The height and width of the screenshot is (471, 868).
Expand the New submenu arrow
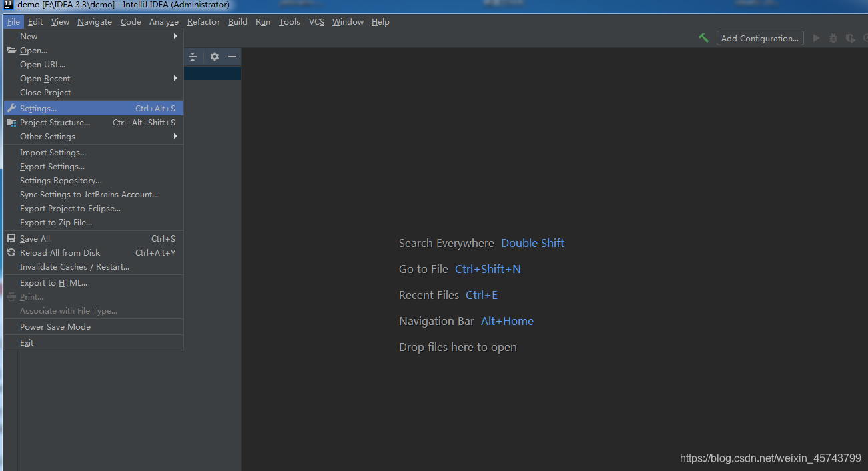point(176,37)
